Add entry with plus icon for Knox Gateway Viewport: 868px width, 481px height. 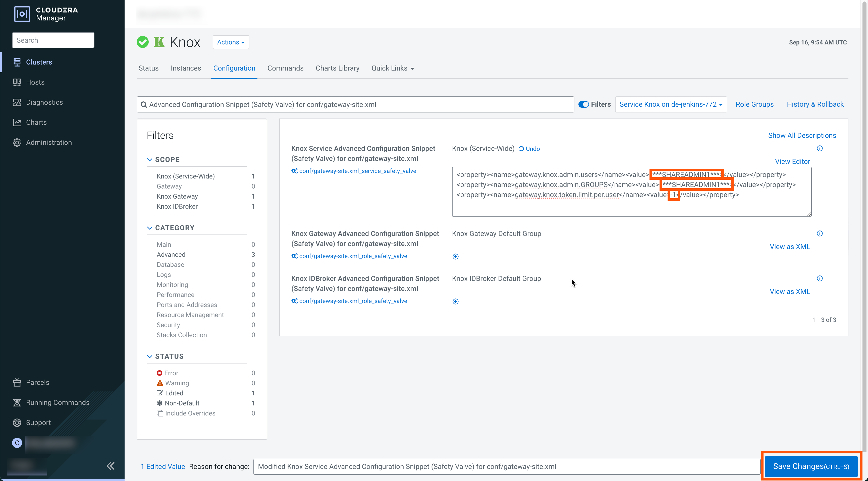coord(455,257)
